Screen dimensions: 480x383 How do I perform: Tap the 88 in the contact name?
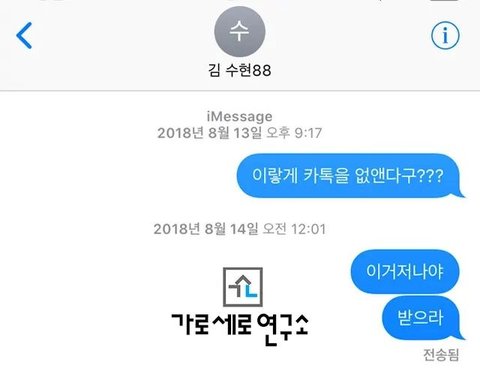262,71
